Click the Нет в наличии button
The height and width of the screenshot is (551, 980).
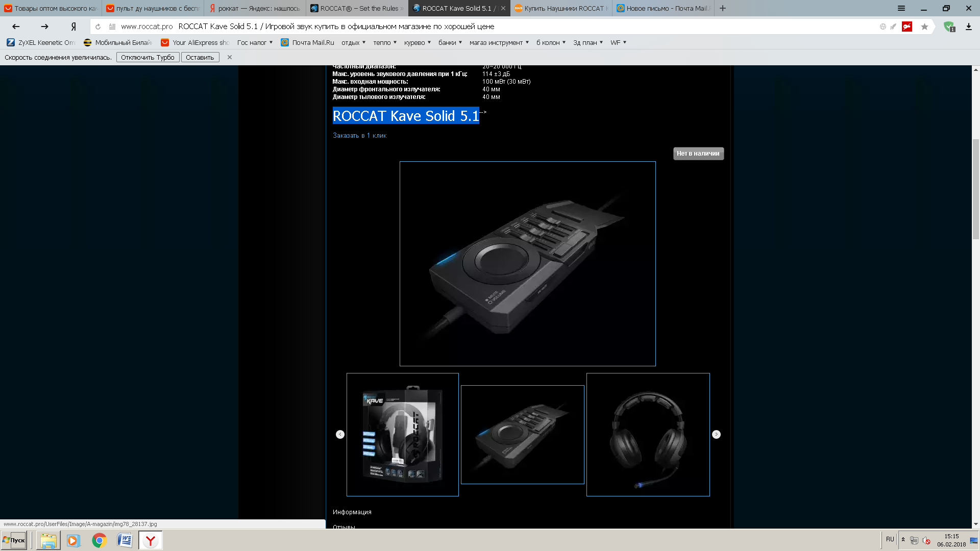pos(698,154)
